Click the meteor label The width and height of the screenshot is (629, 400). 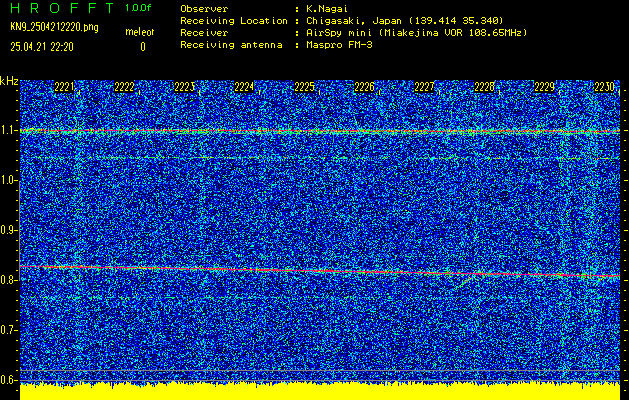[140, 32]
